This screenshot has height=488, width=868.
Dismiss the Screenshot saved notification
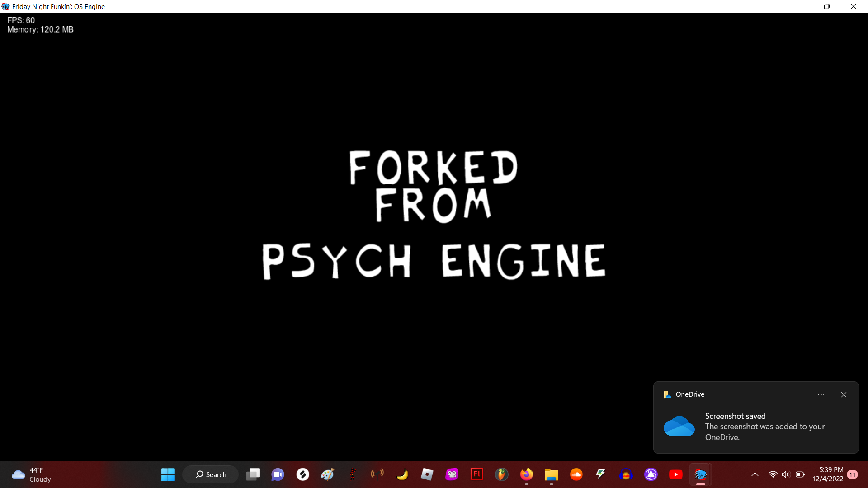pos(844,394)
